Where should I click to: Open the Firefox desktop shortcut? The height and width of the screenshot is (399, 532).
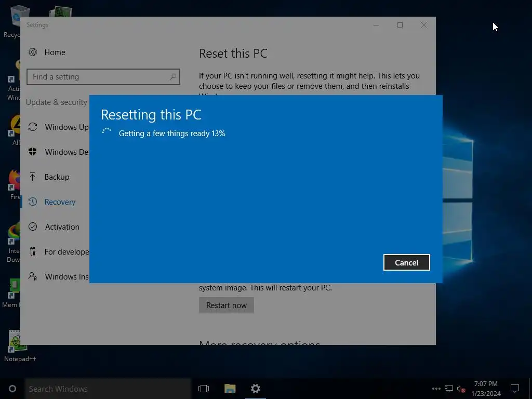coord(14,185)
